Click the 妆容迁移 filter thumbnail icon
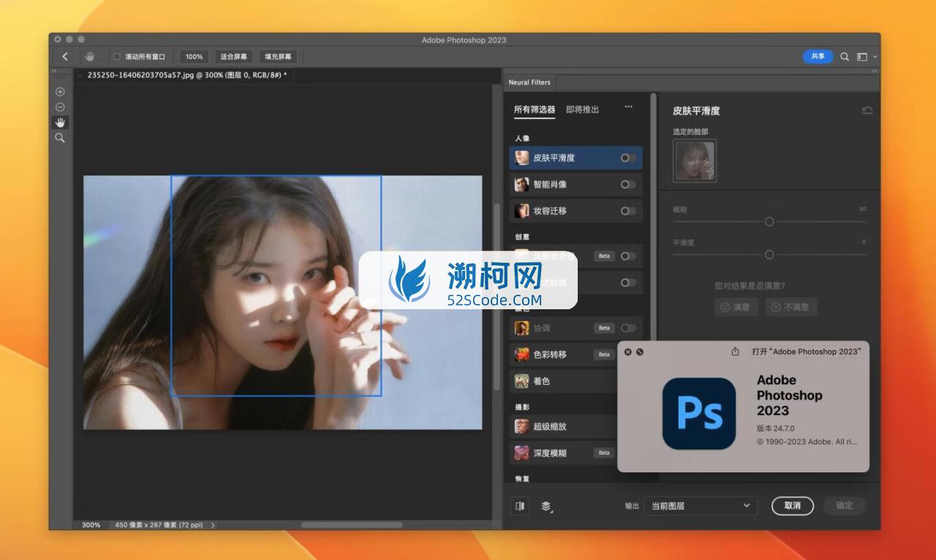 coord(521,211)
